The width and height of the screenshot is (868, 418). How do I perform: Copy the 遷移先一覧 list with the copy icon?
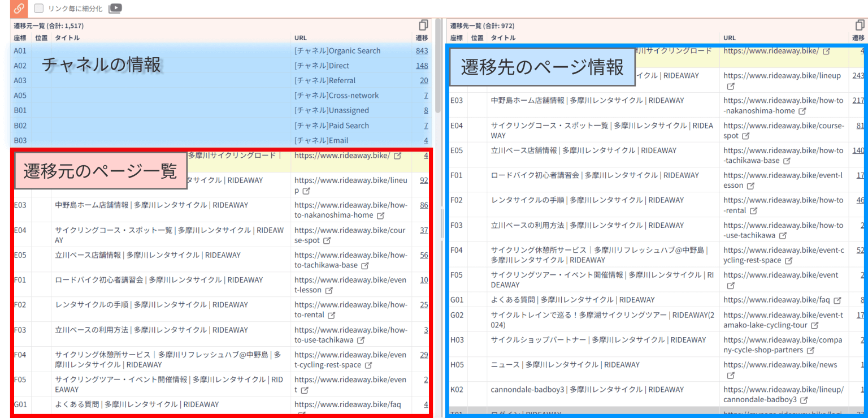coord(860,25)
